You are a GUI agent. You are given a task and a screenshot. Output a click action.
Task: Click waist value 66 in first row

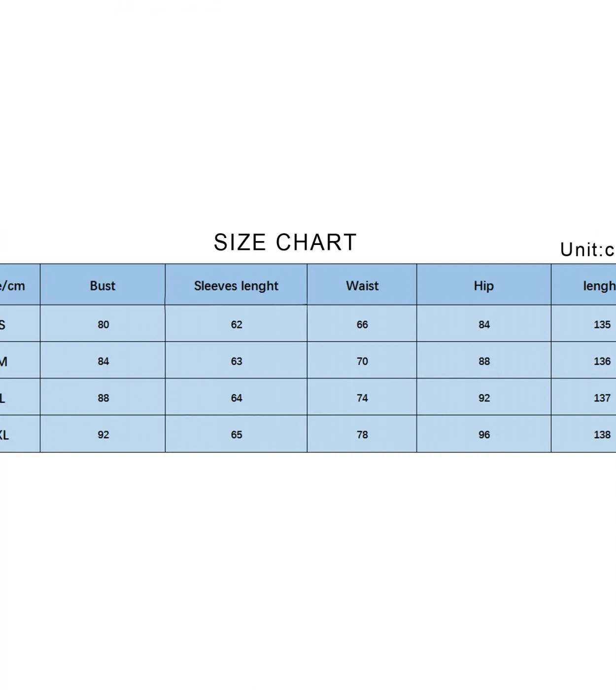362,325
